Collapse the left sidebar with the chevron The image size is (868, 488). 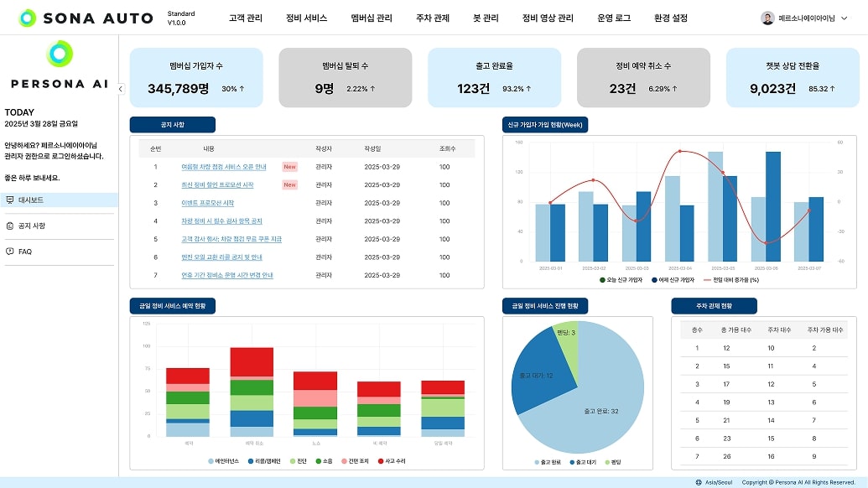coord(120,89)
